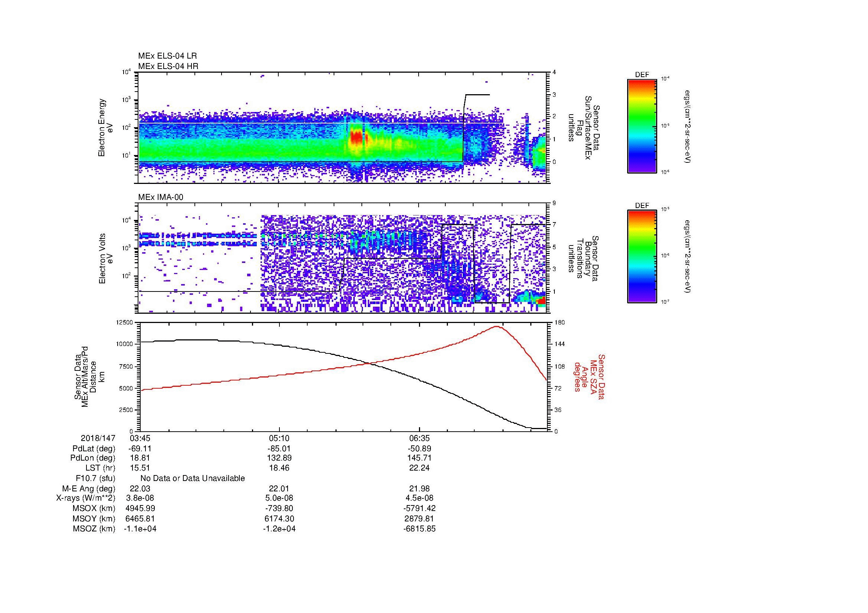The width and height of the screenshot is (868, 613).
Task: Click the MSOZ value -6815.85
Action: coord(419,529)
